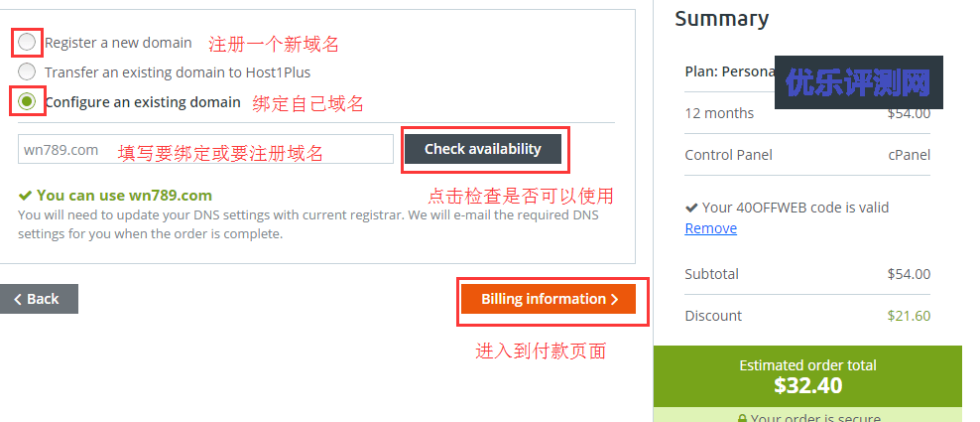Click the lock icon by "Your order is secure"
Image resolution: width=980 pixels, height=422 pixels.
point(741,418)
